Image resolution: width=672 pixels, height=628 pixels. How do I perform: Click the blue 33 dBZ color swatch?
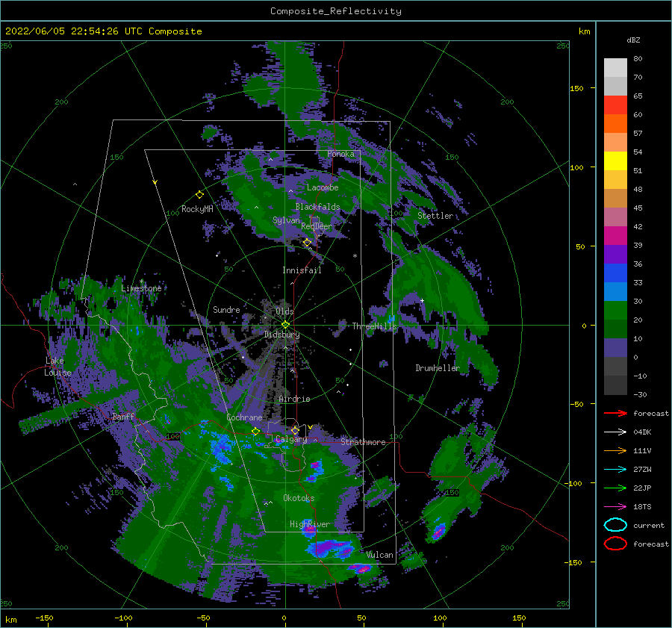pos(615,273)
